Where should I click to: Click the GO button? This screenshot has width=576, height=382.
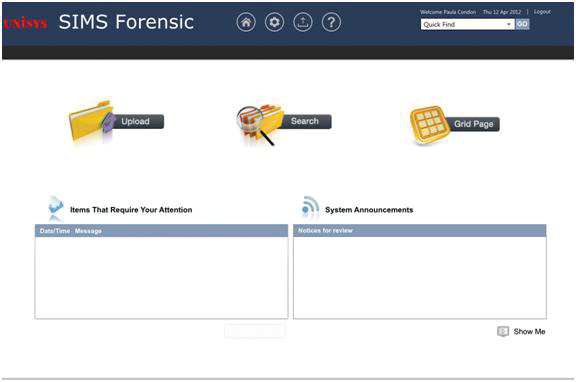click(x=522, y=24)
